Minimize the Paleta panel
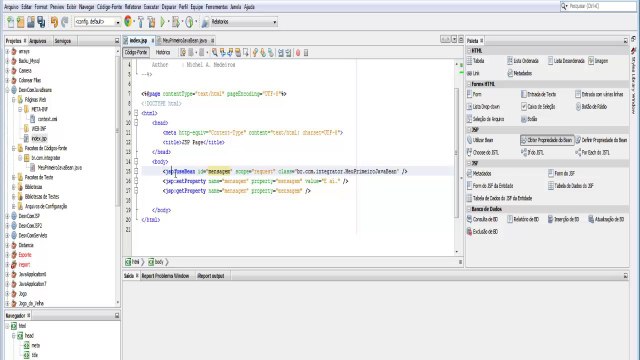Image resolution: width=640 pixels, height=360 pixels. tap(625, 41)
